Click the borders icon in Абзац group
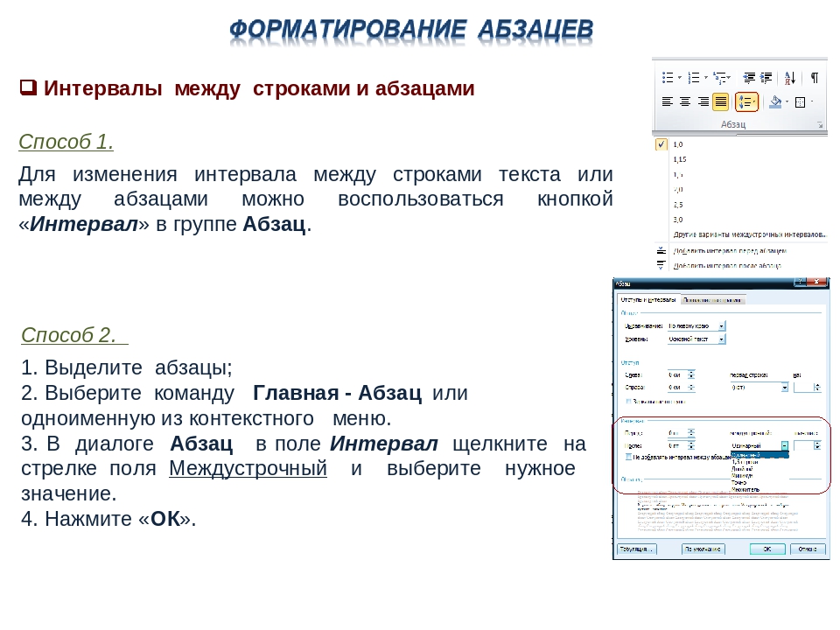This screenshot has width=840, height=630. [801, 101]
